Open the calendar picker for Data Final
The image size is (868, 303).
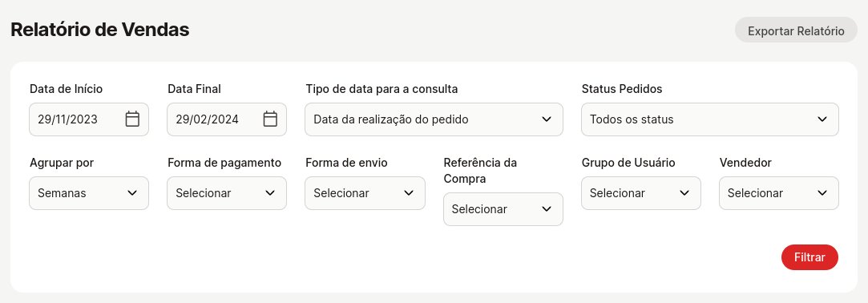click(x=270, y=119)
